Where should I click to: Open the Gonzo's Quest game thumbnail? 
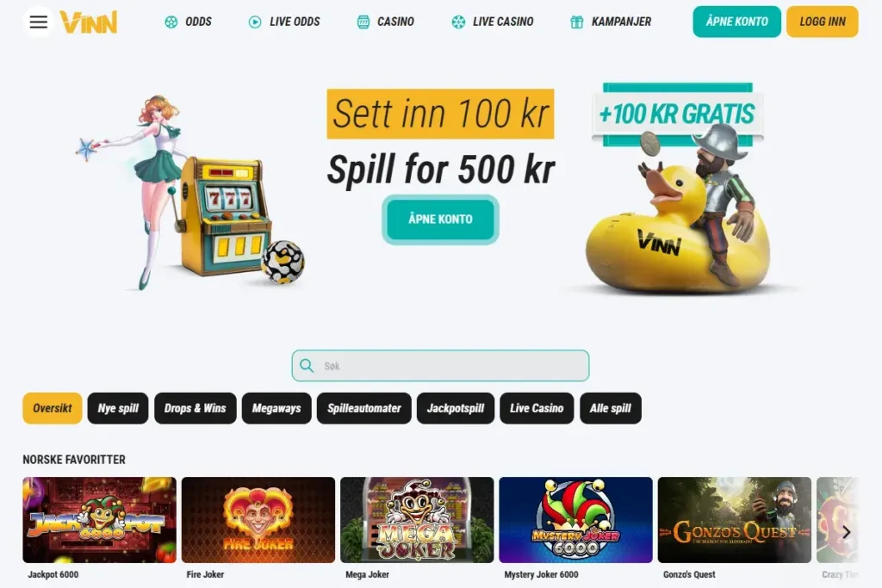pyautogui.click(x=734, y=520)
